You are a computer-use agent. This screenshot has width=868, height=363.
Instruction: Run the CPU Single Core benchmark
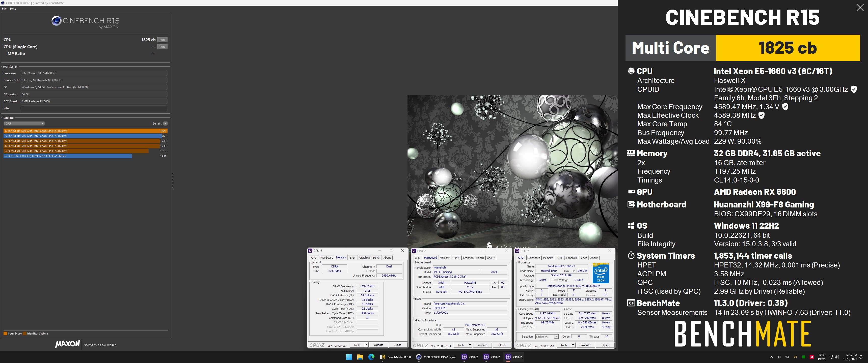pos(162,47)
